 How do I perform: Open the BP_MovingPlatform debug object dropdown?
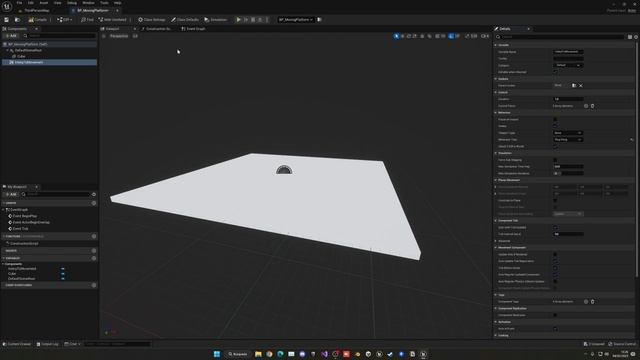click(296, 20)
